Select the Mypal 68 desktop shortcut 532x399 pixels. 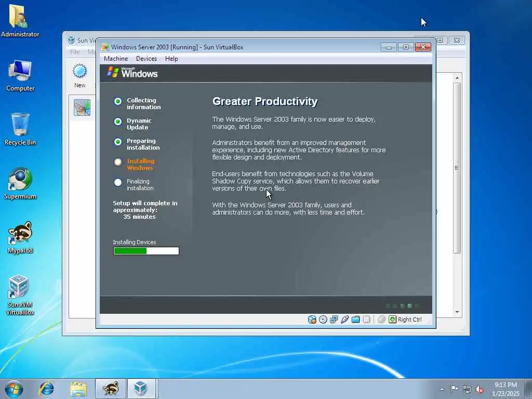(x=20, y=237)
